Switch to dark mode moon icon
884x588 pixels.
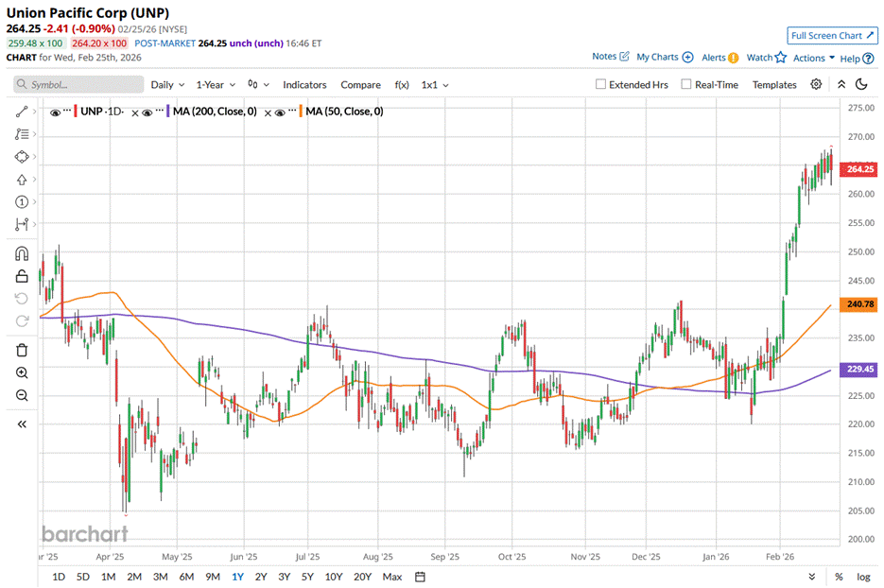click(861, 84)
